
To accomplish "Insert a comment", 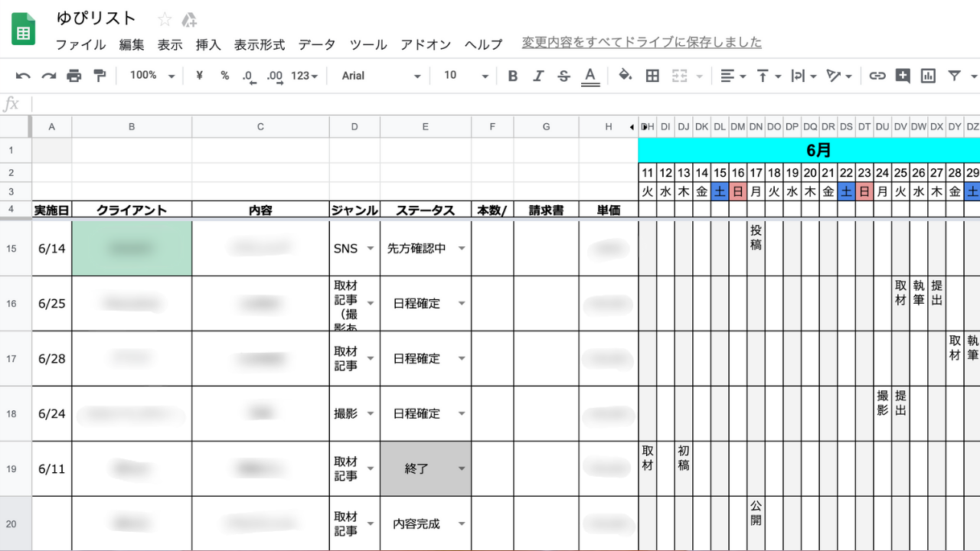I will click(903, 76).
